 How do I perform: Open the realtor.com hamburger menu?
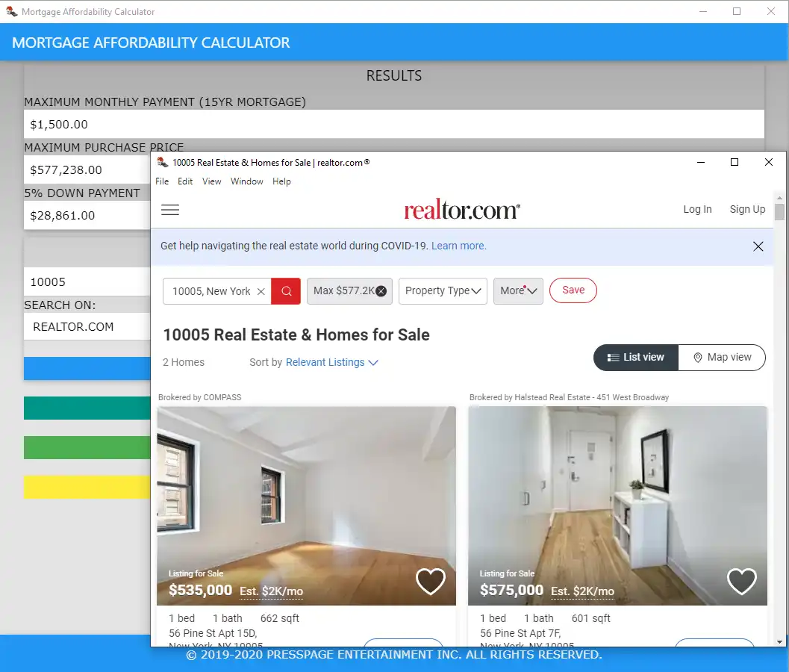point(170,210)
